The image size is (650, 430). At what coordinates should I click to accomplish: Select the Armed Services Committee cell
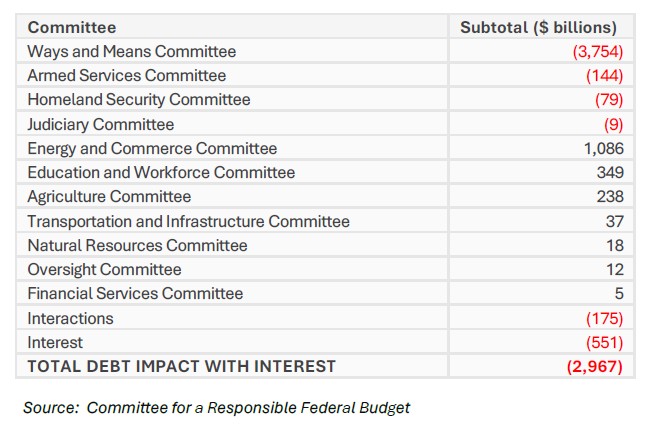127,75
